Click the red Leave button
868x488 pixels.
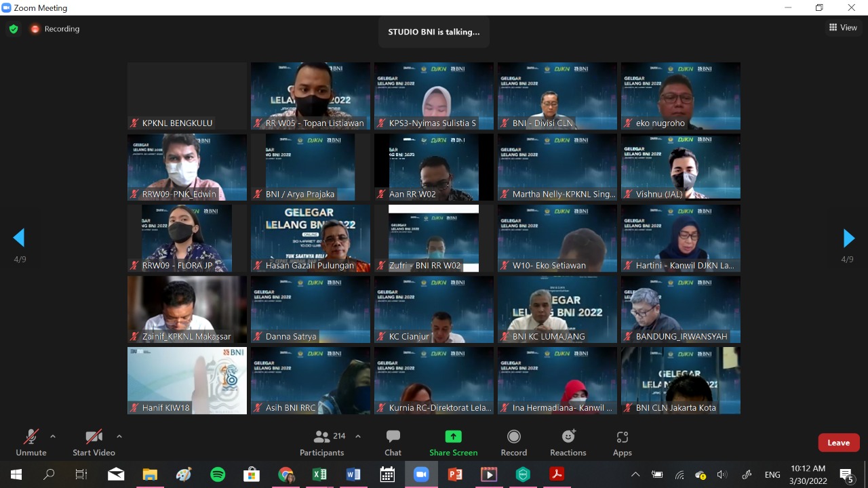[x=838, y=443]
